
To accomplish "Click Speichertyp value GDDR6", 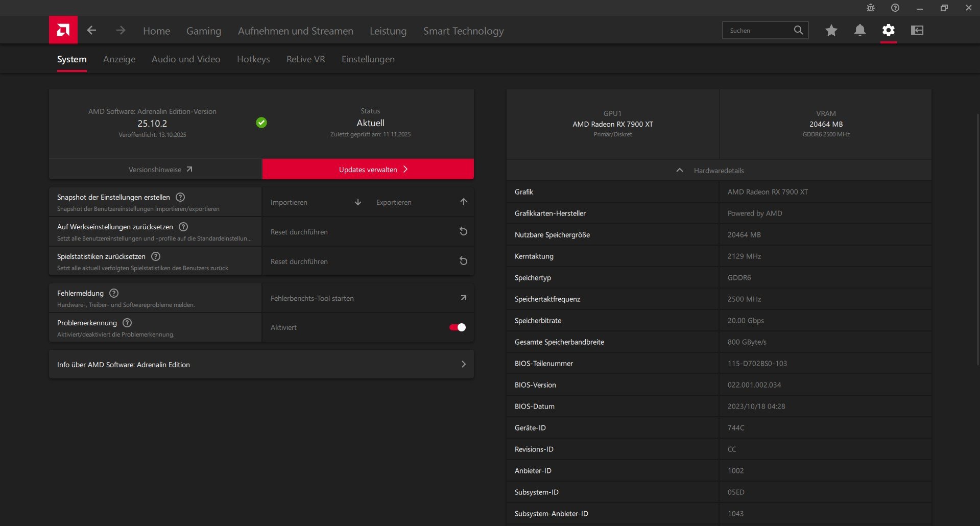I will (739, 278).
